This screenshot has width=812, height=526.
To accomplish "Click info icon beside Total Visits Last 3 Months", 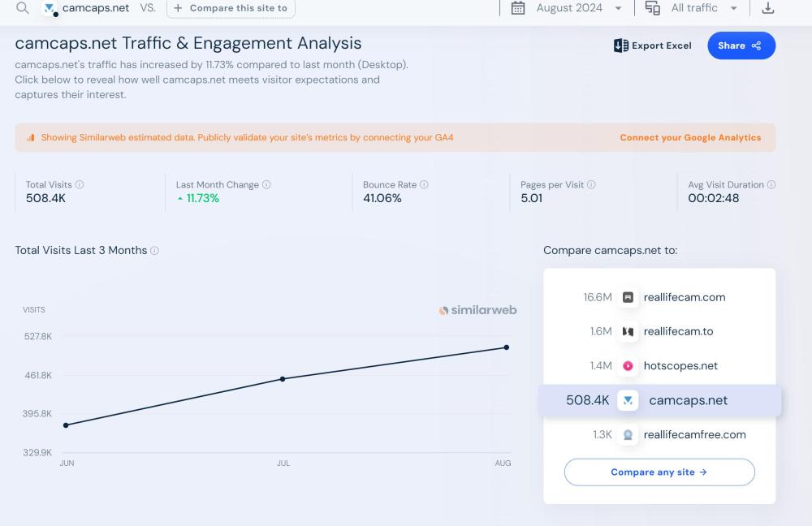I will pos(154,251).
